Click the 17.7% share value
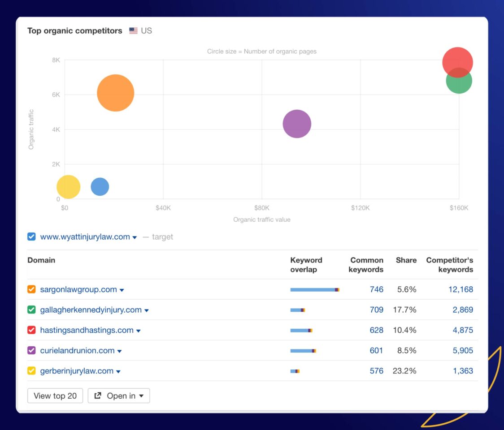Image resolution: width=504 pixels, height=430 pixels. coord(404,310)
